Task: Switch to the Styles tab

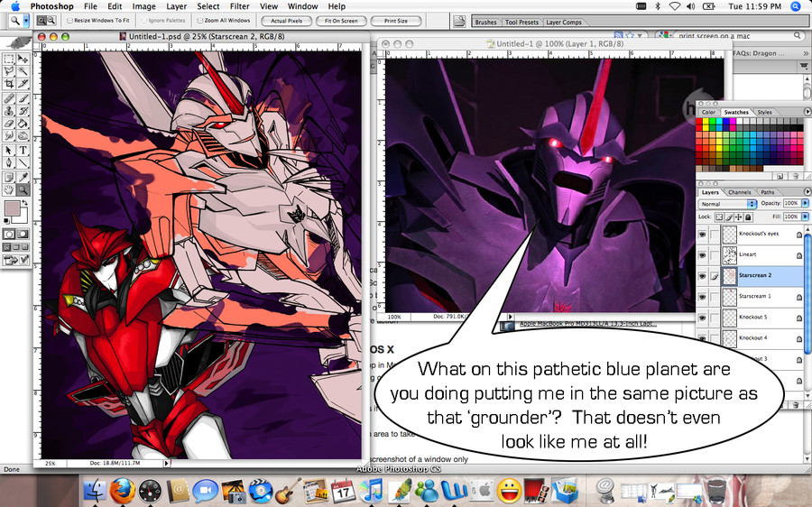Action: tap(765, 112)
